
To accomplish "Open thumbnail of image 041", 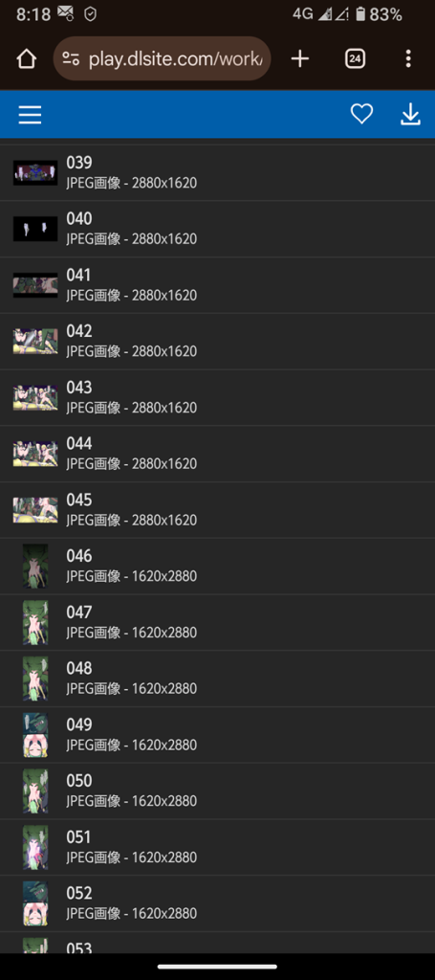I will coord(35,285).
